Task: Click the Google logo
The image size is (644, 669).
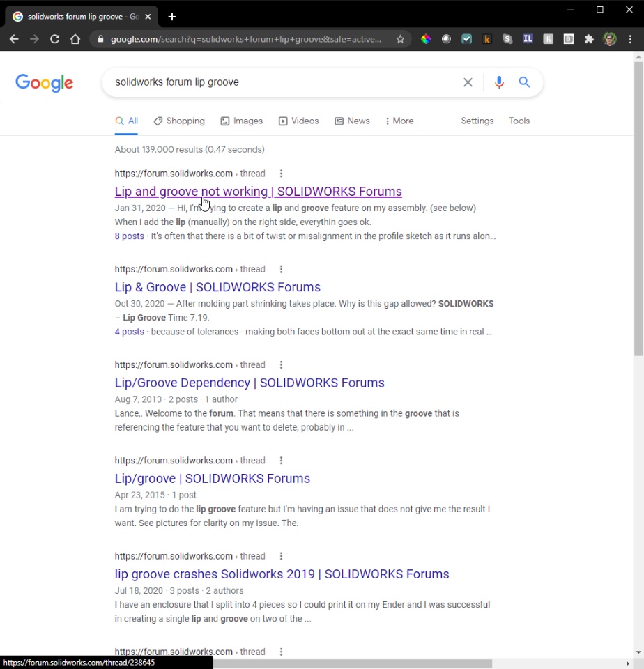Action: pyautogui.click(x=45, y=83)
